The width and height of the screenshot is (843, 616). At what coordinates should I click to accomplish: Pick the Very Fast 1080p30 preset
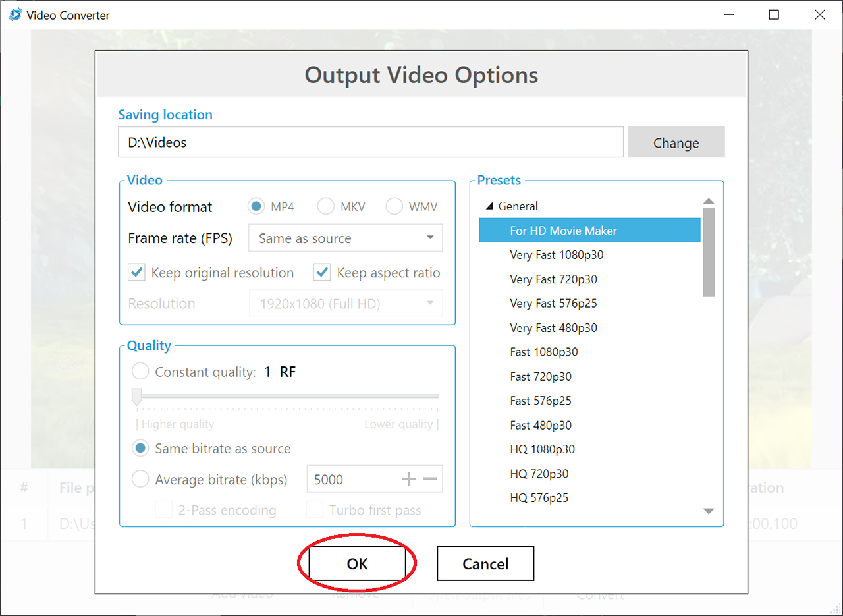(557, 255)
